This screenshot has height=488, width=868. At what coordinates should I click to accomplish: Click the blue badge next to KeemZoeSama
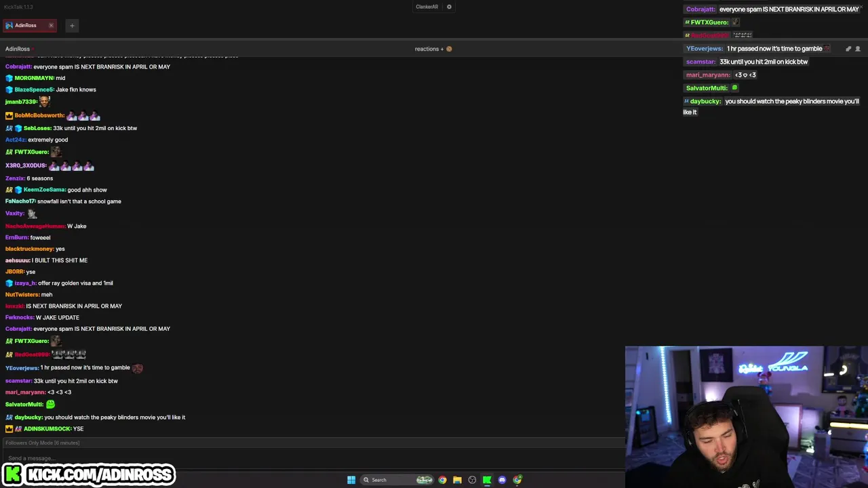tap(18, 190)
